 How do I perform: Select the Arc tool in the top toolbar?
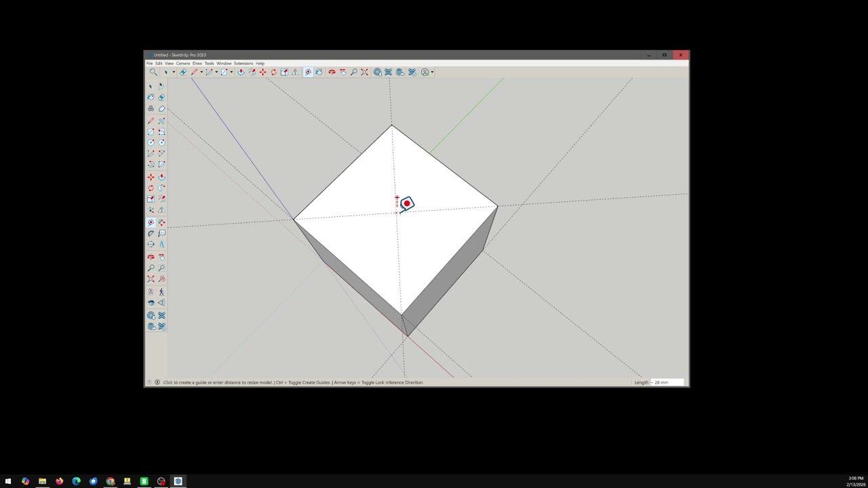coord(210,72)
